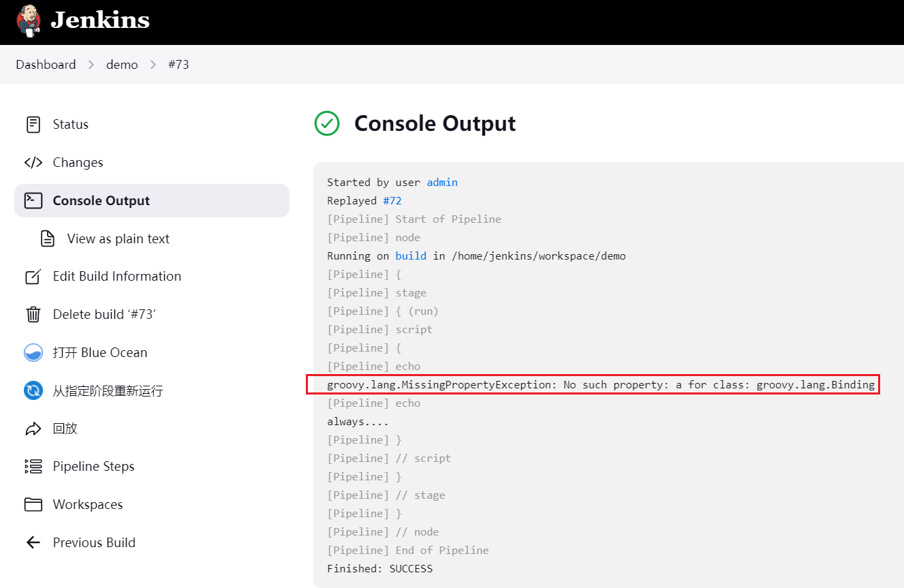Click the '[Pipeline] // stage' line

386,495
